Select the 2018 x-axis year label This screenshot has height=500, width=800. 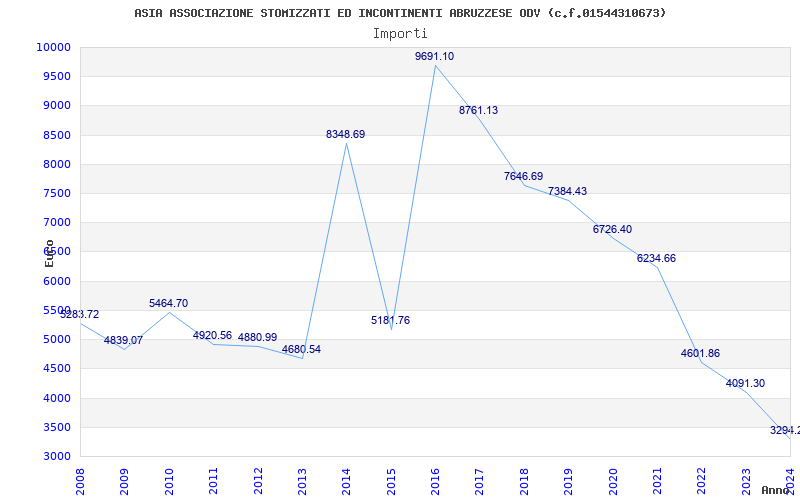coord(524,481)
